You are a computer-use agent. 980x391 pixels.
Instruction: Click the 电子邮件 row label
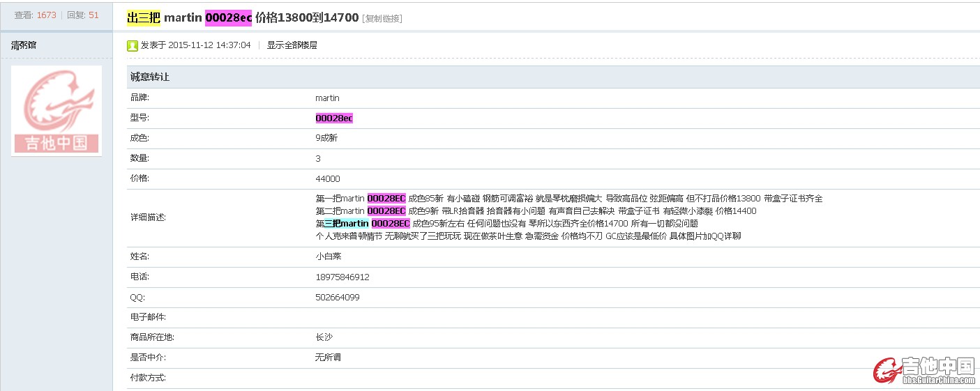pyautogui.click(x=148, y=318)
